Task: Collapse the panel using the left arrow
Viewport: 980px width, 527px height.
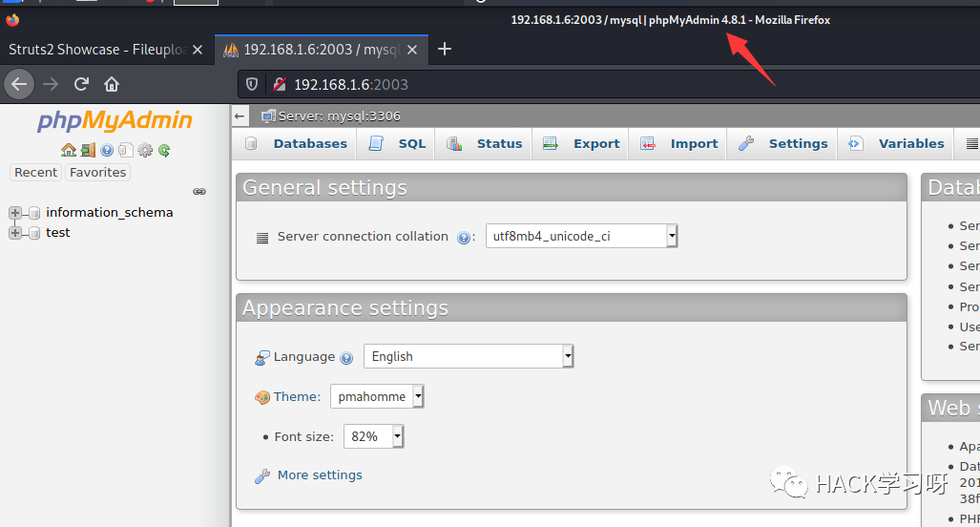Action: click(x=240, y=116)
